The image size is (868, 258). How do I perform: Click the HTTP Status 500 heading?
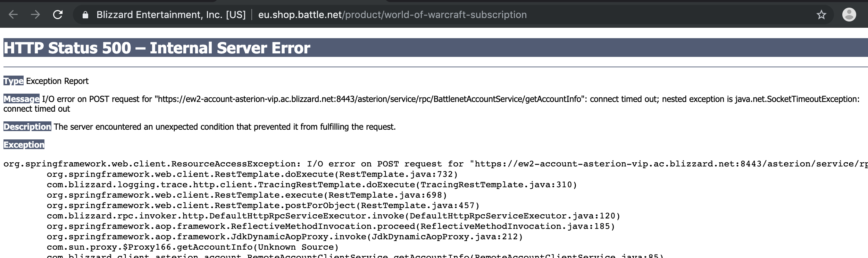pyautogui.click(x=157, y=48)
